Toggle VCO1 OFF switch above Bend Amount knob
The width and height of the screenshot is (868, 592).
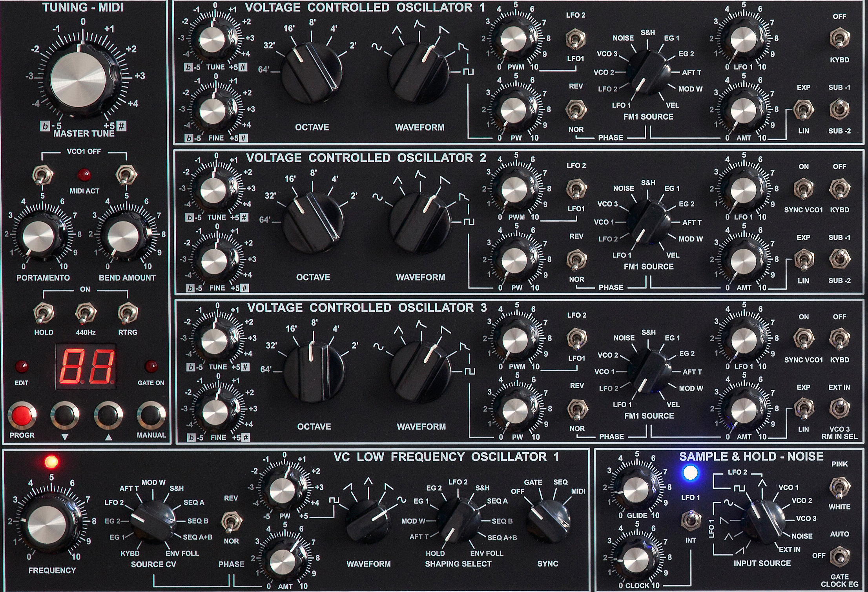pos(126,175)
